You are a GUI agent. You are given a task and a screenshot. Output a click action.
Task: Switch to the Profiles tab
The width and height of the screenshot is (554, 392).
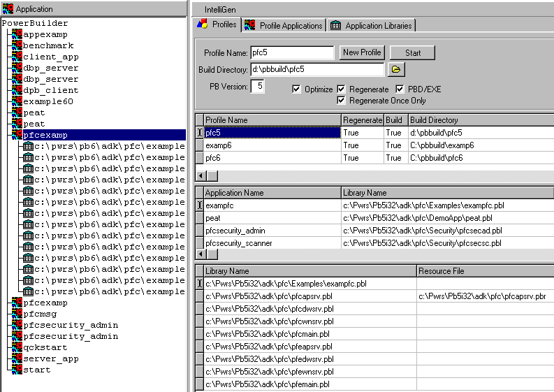[x=217, y=24]
